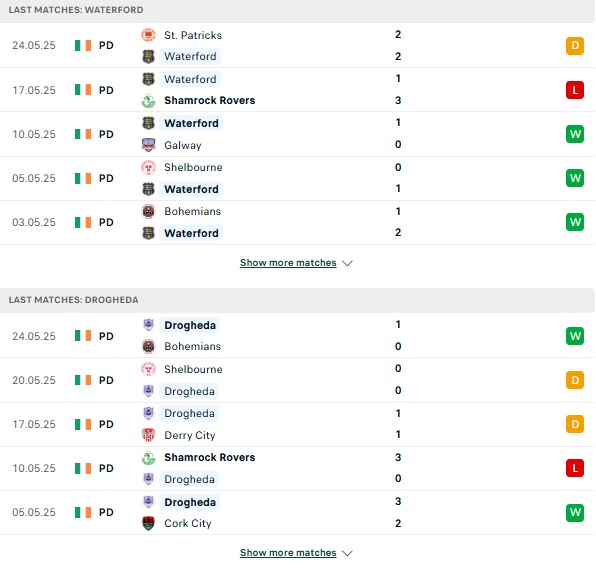This screenshot has height=568, width=596.
Task: Expand Show more matches under Waterford
Action: click(288, 263)
